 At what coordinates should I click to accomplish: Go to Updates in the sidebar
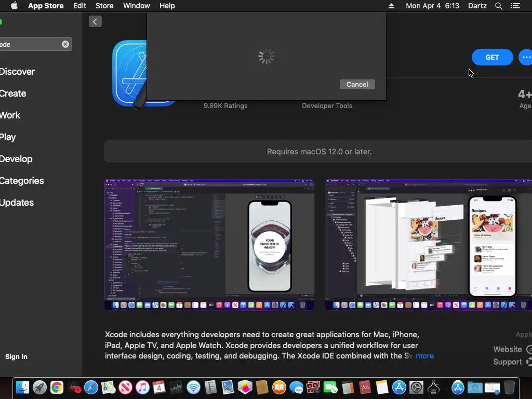pyautogui.click(x=17, y=203)
